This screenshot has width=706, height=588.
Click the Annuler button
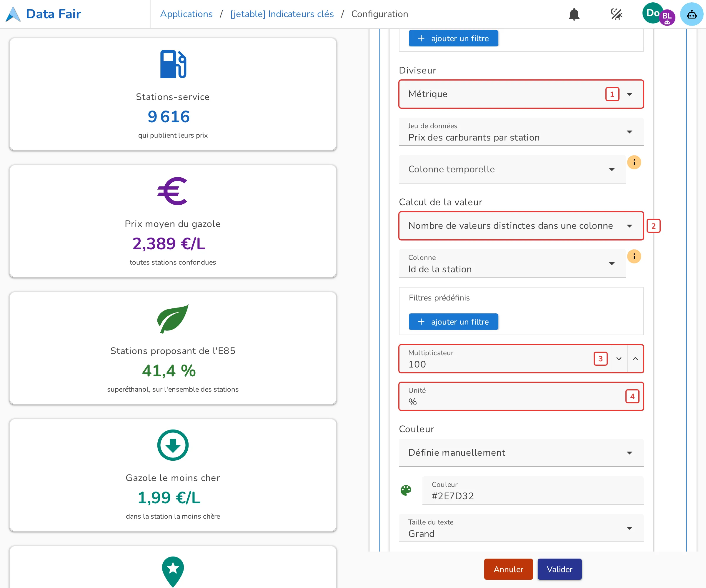(508, 569)
